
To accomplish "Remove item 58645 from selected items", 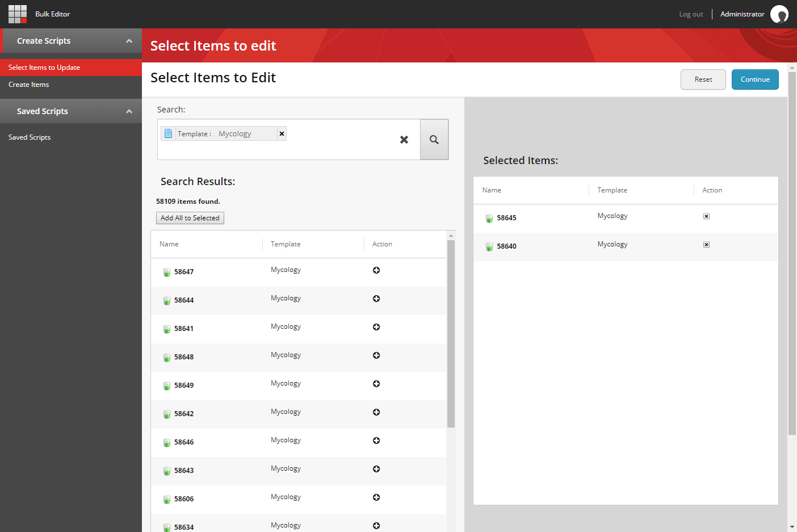I will (x=706, y=216).
